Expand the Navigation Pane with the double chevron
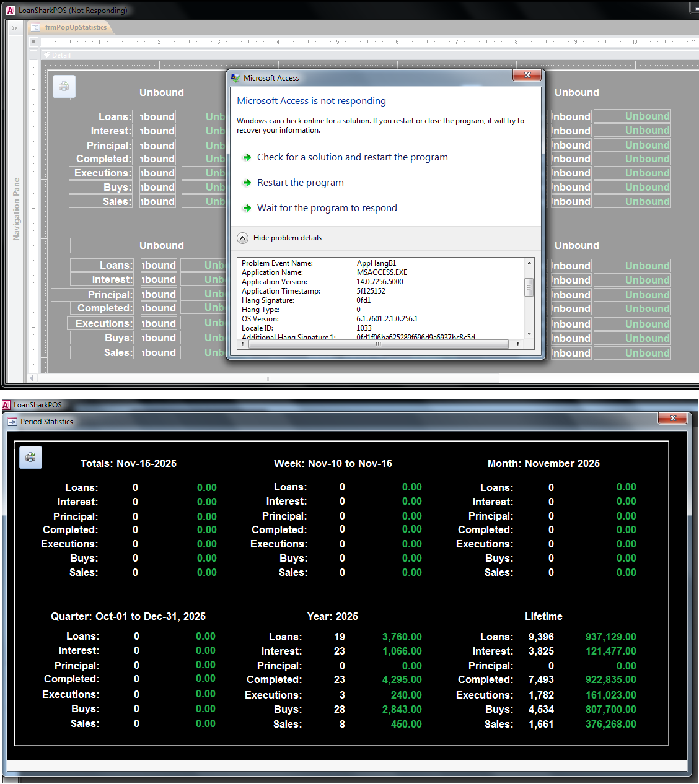The image size is (699, 784). click(x=14, y=28)
